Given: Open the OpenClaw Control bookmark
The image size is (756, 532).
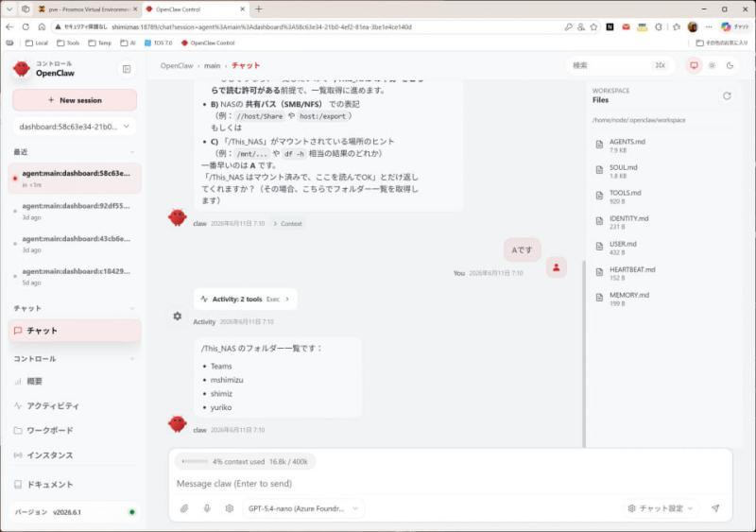Looking at the screenshot, I should pos(208,43).
